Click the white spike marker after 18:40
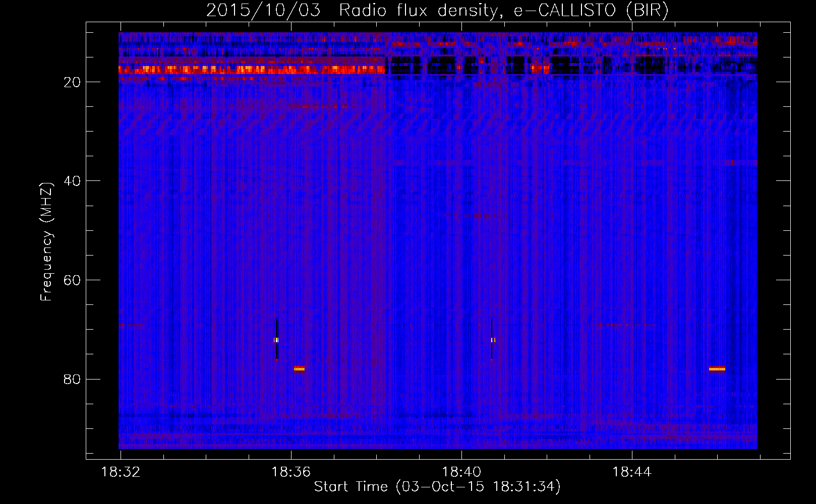Viewport: 816px width, 504px height. pos(493,340)
